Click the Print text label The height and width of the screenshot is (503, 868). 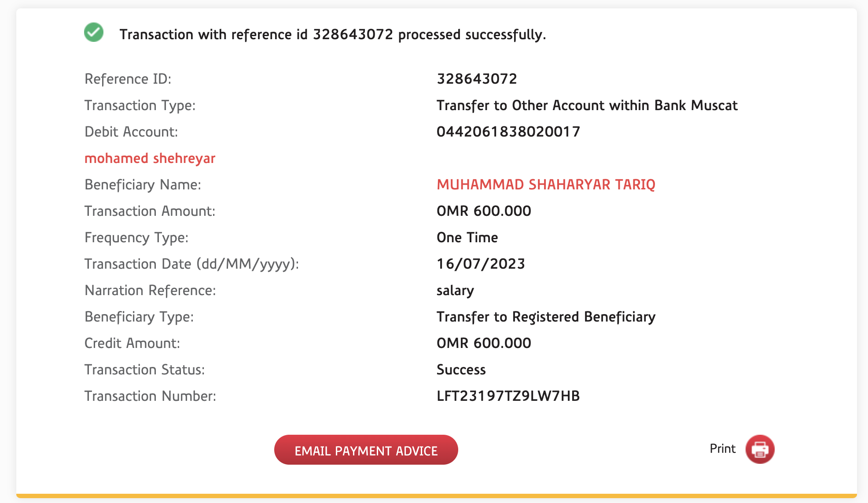(722, 449)
